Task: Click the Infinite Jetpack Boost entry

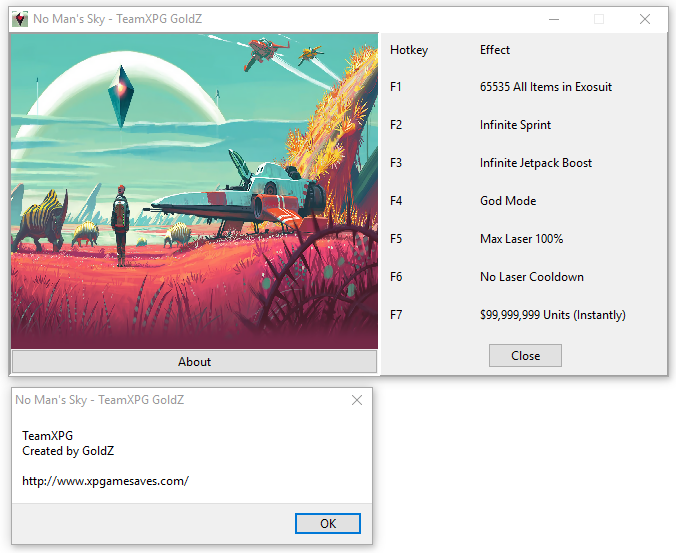Action: click(535, 163)
